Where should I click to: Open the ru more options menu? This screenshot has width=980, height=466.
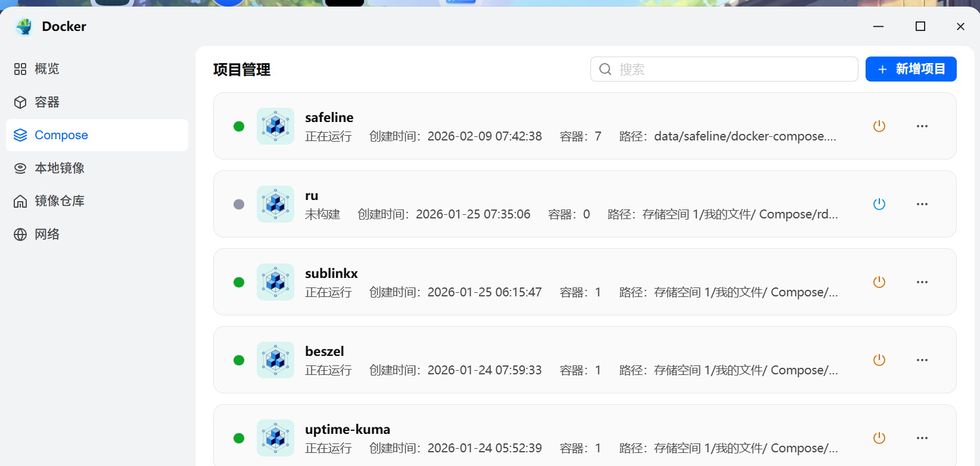pos(922,204)
